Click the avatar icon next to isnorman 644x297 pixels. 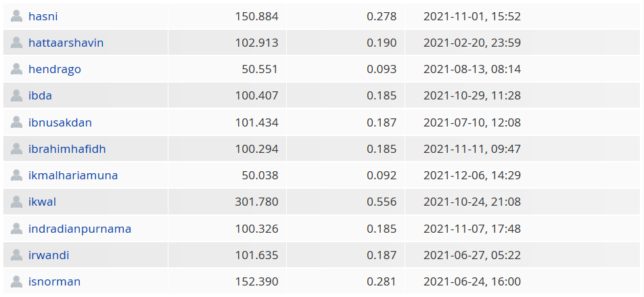click(x=16, y=281)
